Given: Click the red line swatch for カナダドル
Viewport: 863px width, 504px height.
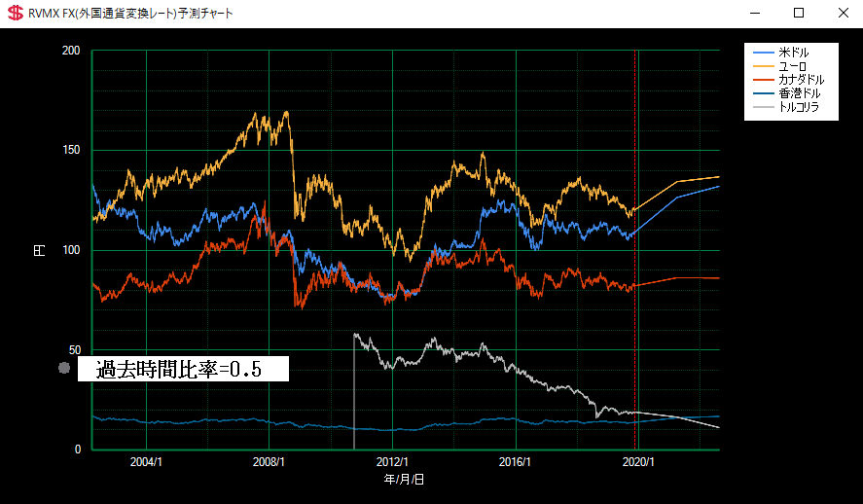Looking at the screenshot, I should pos(764,79).
